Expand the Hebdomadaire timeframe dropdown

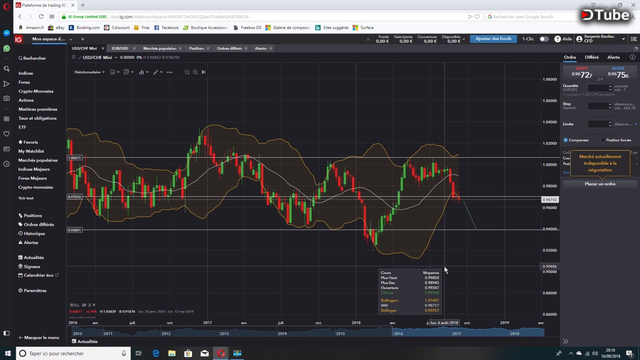click(x=89, y=72)
